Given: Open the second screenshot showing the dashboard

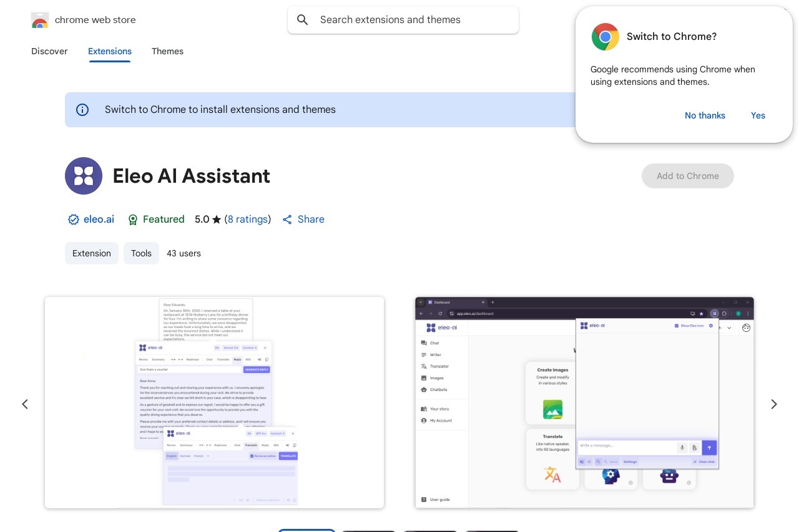Looking at the screenshot, I should pos(584,402).
